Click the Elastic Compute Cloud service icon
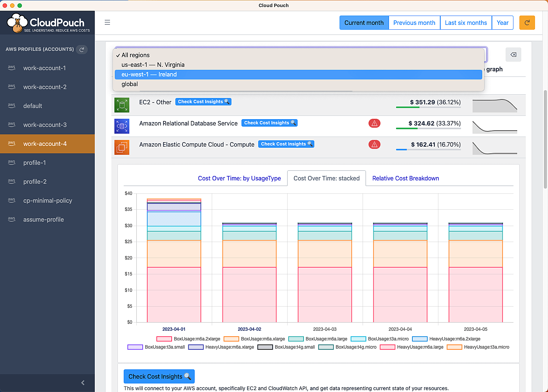548x392 pixels. [122, 147]
